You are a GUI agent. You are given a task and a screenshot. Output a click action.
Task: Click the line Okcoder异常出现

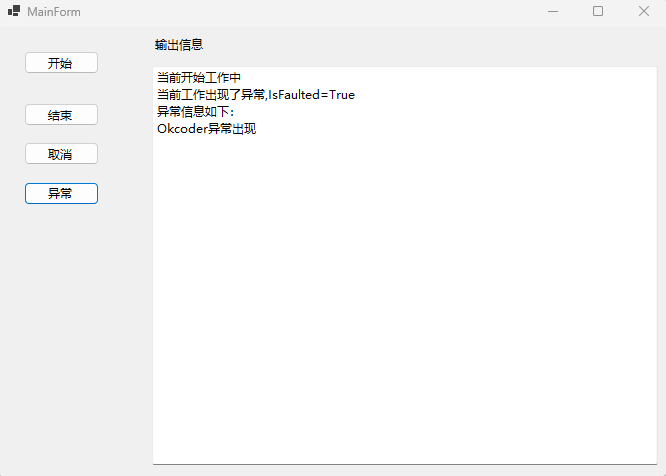pos(206,129)
